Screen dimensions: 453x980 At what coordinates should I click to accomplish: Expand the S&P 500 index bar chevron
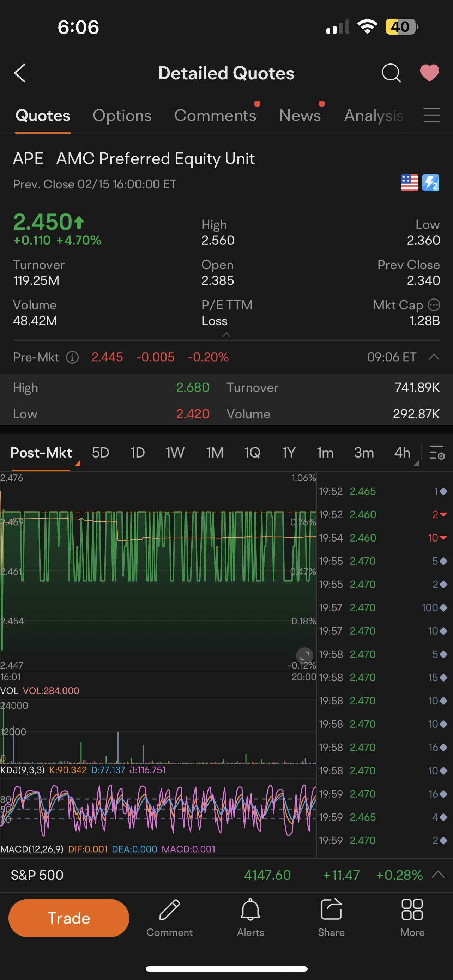tap(439, 875)
